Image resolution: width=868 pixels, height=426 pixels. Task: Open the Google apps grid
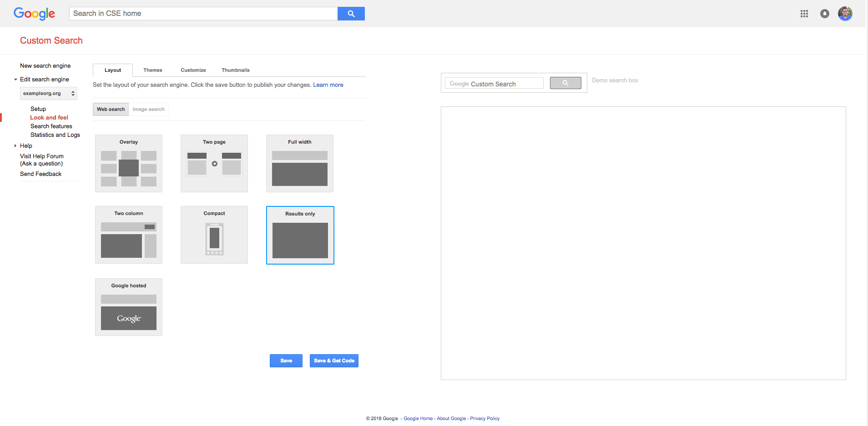tap(804, 14)
